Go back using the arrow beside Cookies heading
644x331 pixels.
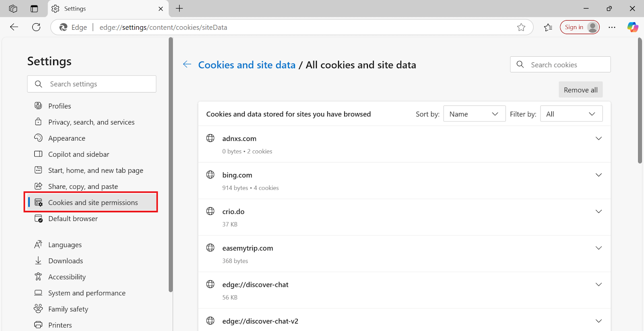pyautogui.click(x=187, y=64)
